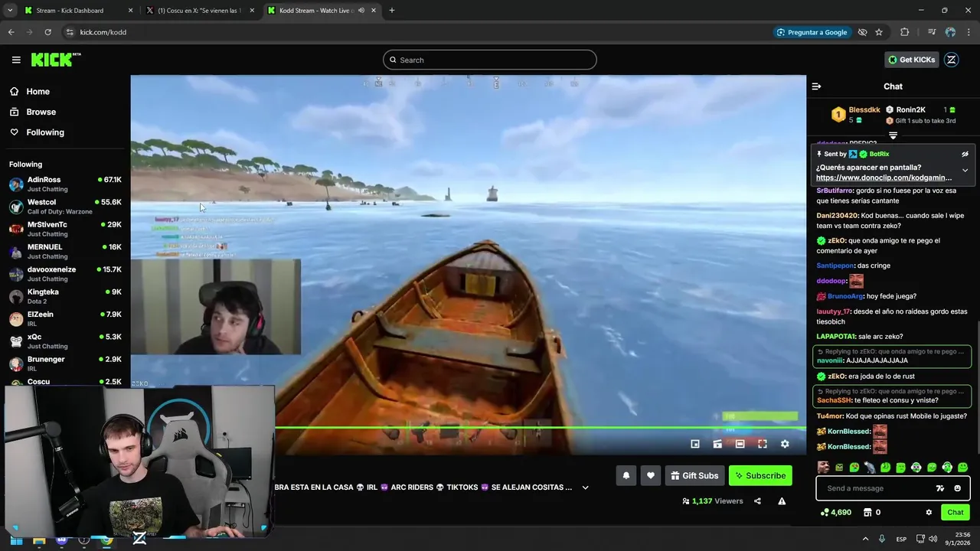Enter fullscreen on video player
980x551 pixels.
pos(763,444)
